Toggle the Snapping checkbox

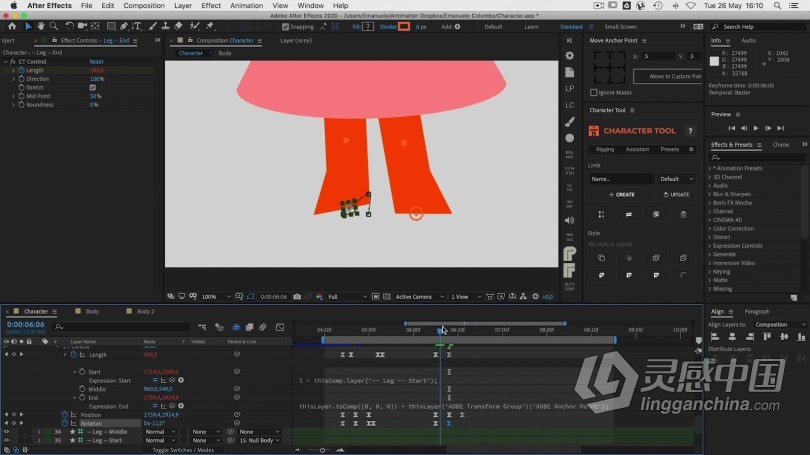pos(285,26)
